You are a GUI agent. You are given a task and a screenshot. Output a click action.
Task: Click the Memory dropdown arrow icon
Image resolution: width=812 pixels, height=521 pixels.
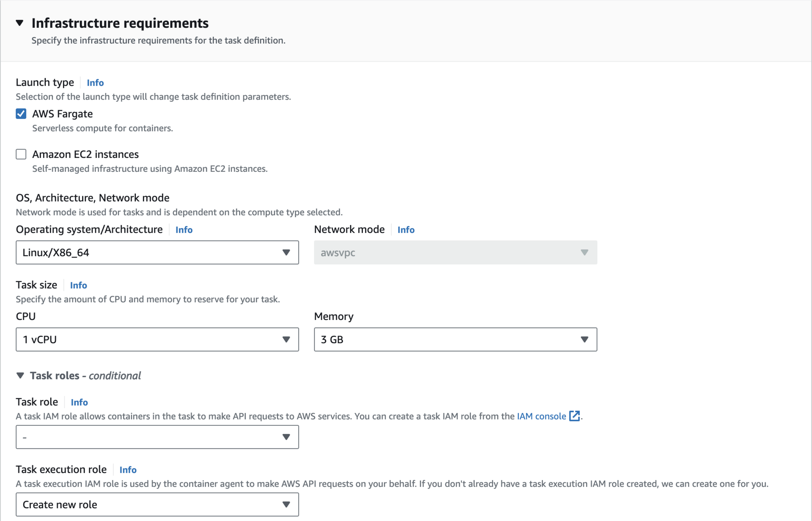[584, 340]
